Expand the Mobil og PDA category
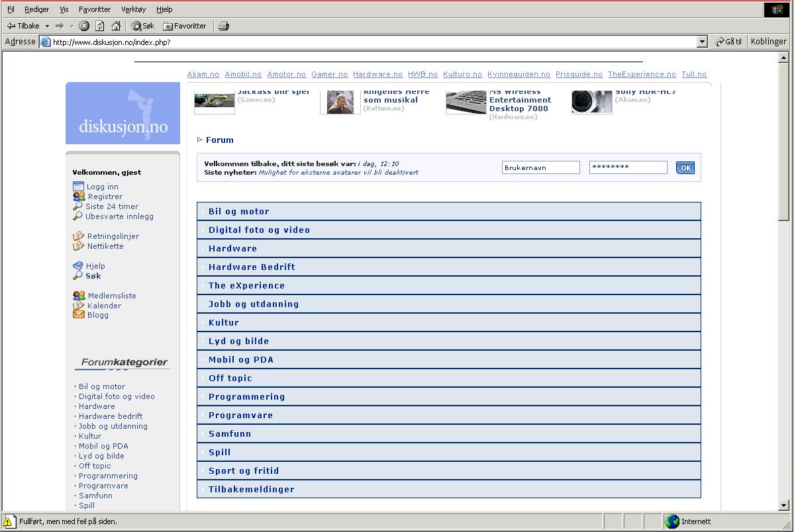 [x=448, y=360]
